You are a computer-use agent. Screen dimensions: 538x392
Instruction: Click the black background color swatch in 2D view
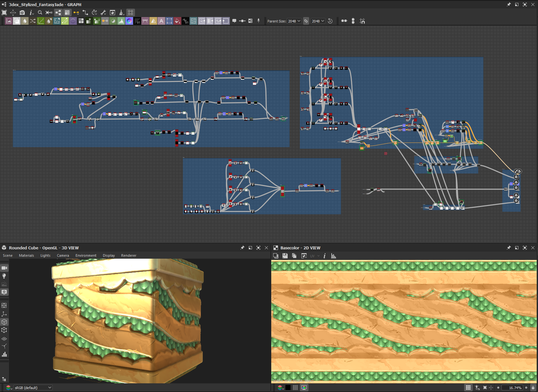pyautogui.click(x=288, y=388)
